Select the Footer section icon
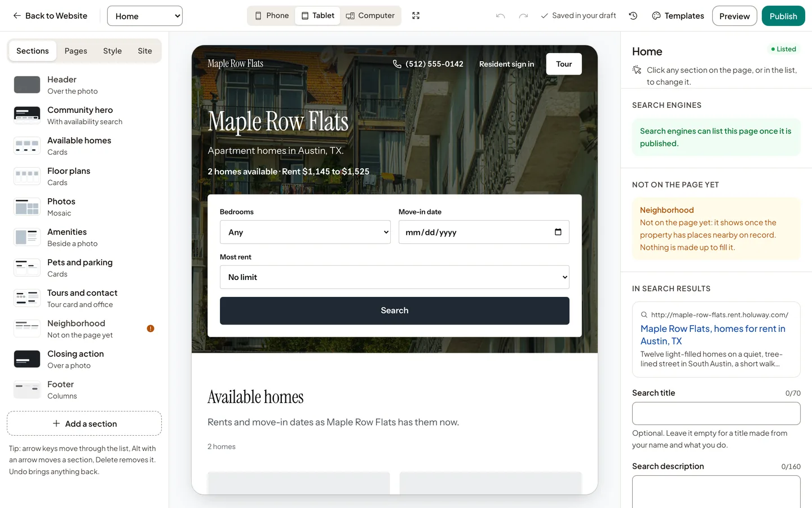Screen dimensions: 812x508 (x=27, y=389)
